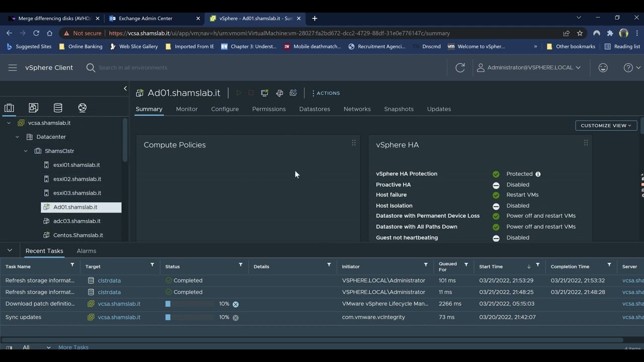Open the Snapshots tab
Viewport: 644px width, 362px height.
(398, 109)
